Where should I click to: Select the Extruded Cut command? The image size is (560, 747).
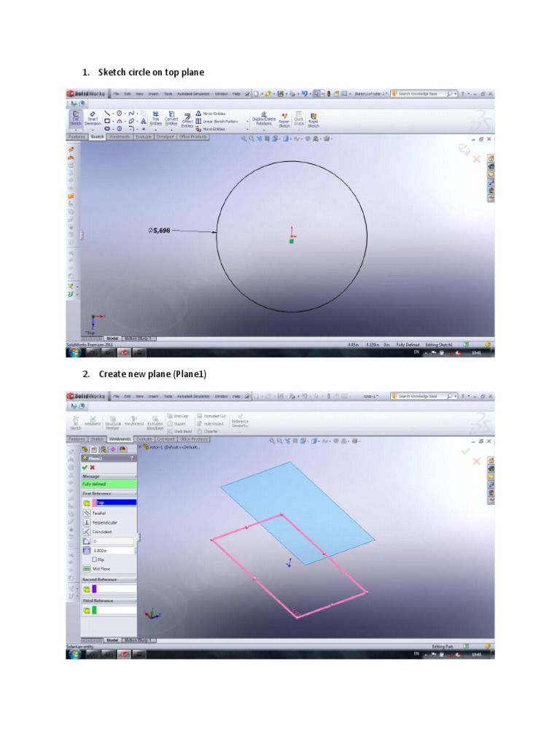[x=211, y=416]
